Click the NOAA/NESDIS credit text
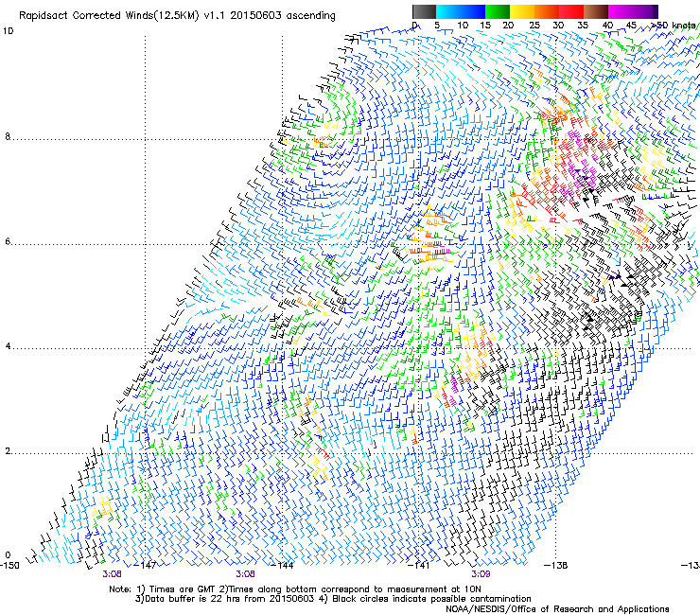The width and height of the screenshot is (700, 615). [x=557, y=609]
